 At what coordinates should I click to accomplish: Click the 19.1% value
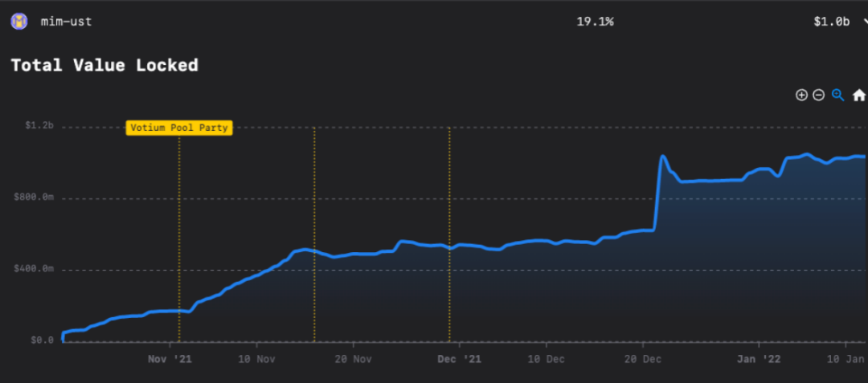pos(595,22)
